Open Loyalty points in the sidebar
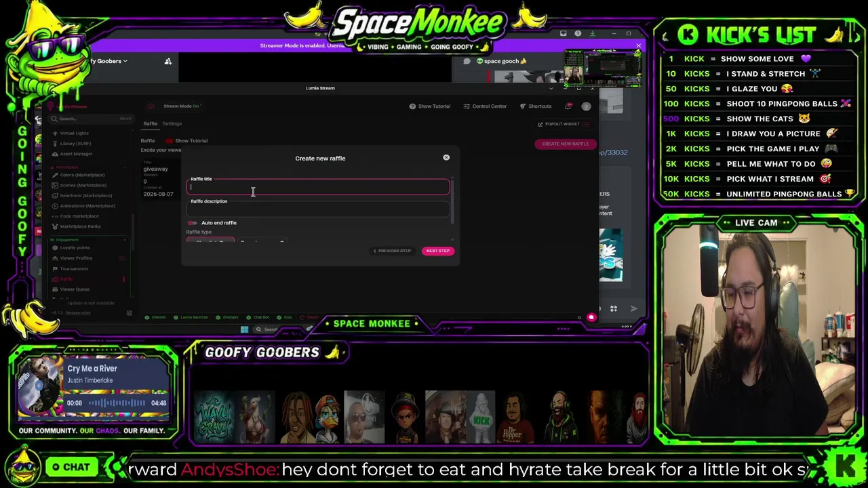This screenshot has height=488, width=868. point(75,247)
